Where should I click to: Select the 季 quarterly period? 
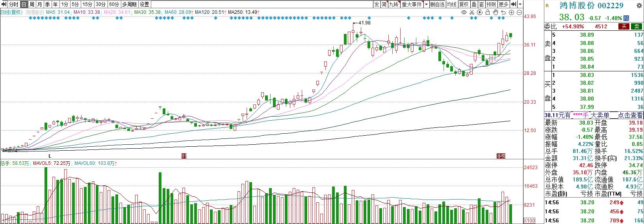[47, 4]
